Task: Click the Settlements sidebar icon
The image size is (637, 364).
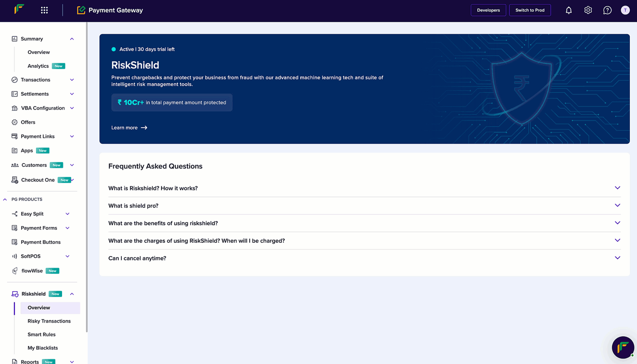Action: pyautogui.click(x=14, y=94)
